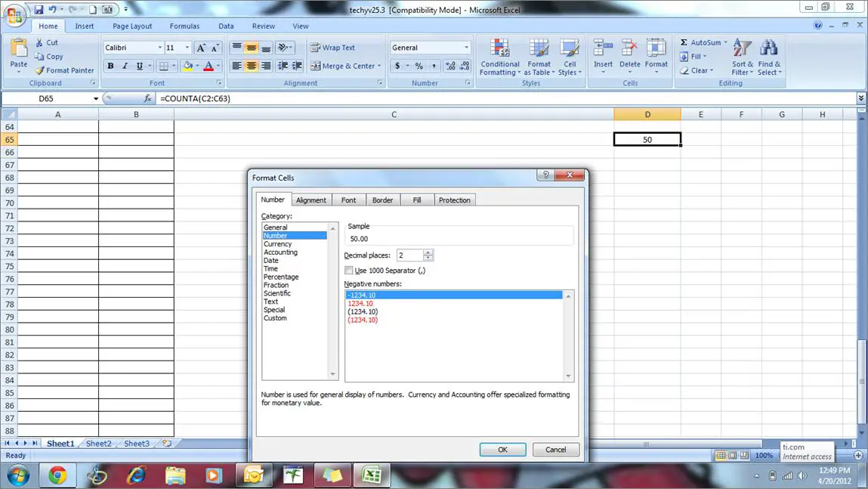Image resolution: width=868 pixels, height=489 pixels.
Task: Click the Cut scissors icon
Action: tap(39, 42)
